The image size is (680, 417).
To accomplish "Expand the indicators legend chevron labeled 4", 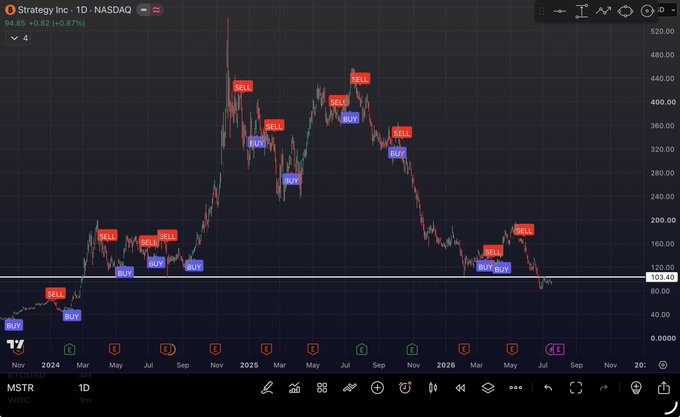I will point(19,38).
